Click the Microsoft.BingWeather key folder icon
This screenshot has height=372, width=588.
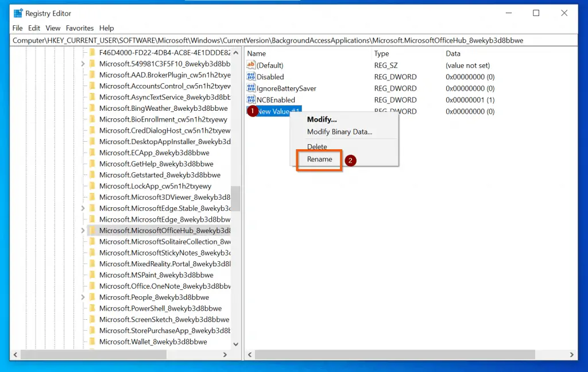pos(92,108)
